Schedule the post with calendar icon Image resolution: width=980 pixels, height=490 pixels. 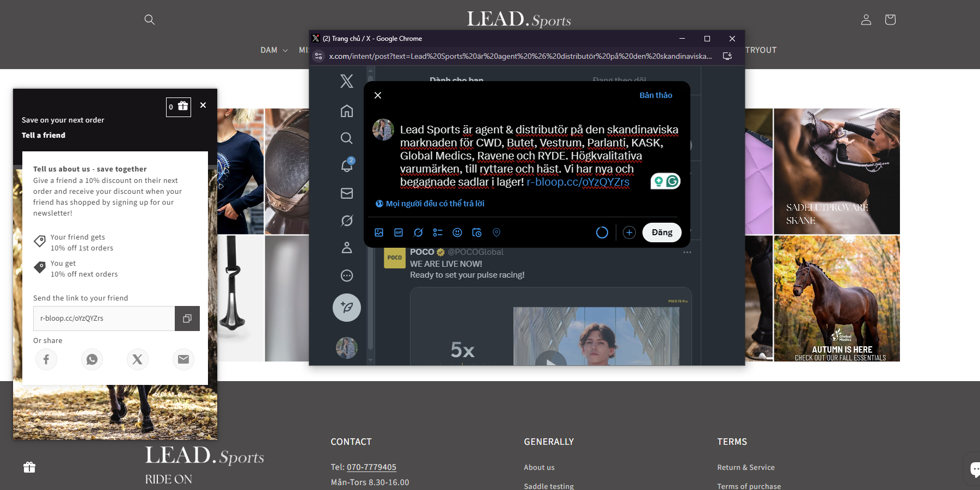coord(477,232)
